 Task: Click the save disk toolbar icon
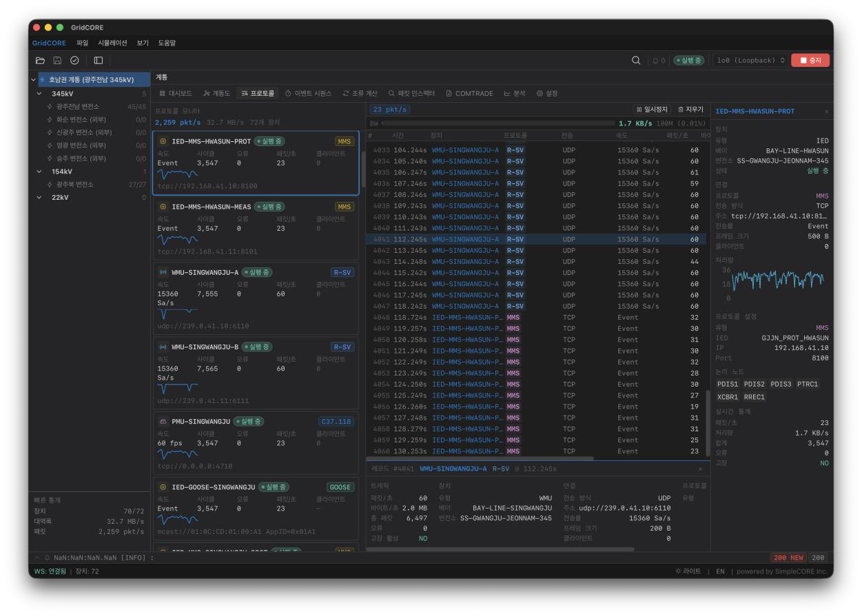click(57, 61)
